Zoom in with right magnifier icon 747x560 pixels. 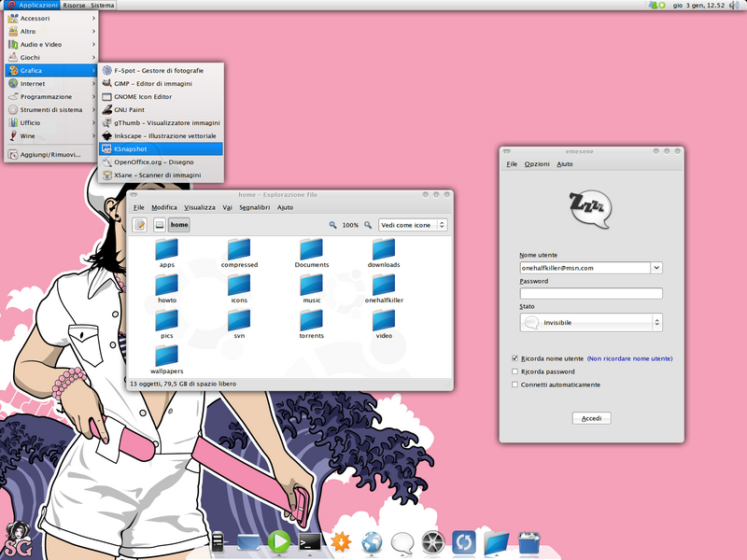point(368,225)
